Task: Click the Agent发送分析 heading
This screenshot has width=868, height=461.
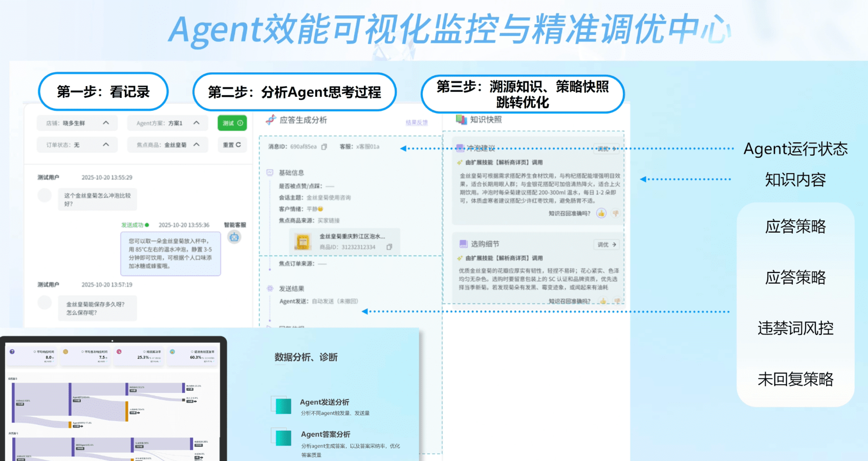Action: click(x=324, y=402)
